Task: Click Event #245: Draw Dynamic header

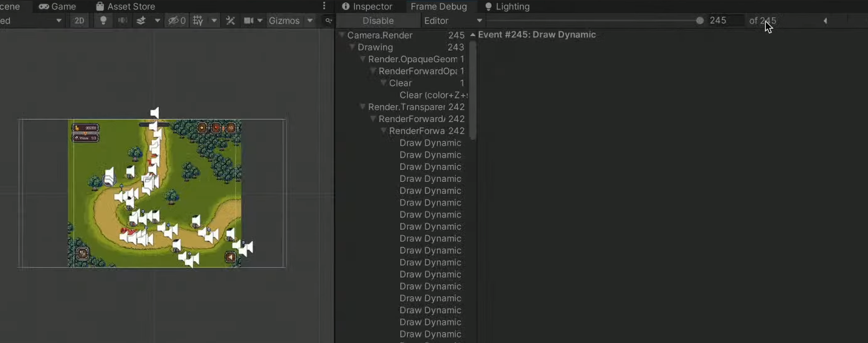Action: tap(537, 35)
